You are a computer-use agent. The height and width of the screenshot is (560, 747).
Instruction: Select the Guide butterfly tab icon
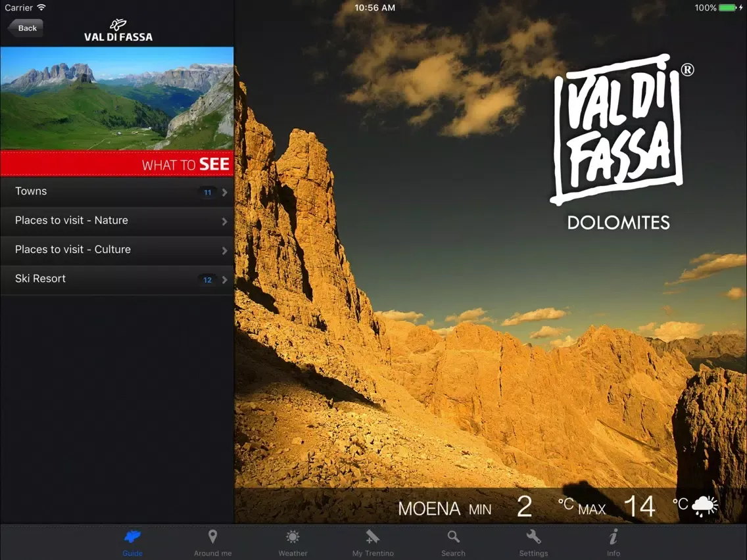click(x=132, y=537)
